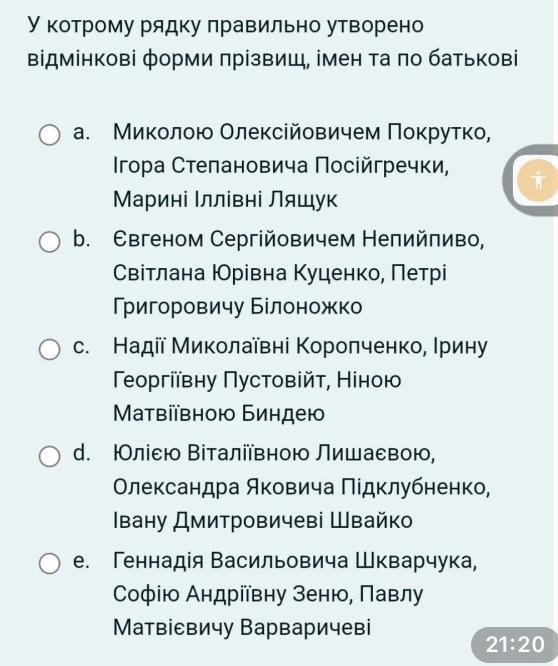The height and width of the screenshot is (666, 558).
Task: Click option label letter c
Action: tap(81, 347)
